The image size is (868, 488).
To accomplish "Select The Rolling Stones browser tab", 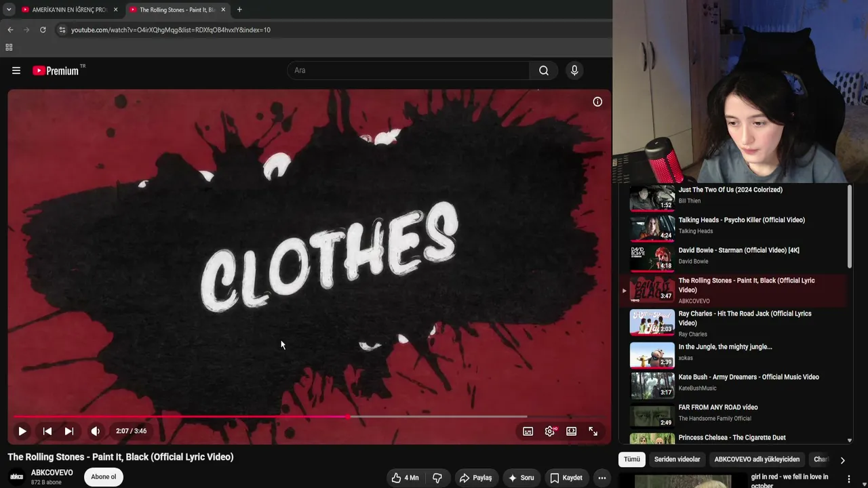I will [178, 9].
